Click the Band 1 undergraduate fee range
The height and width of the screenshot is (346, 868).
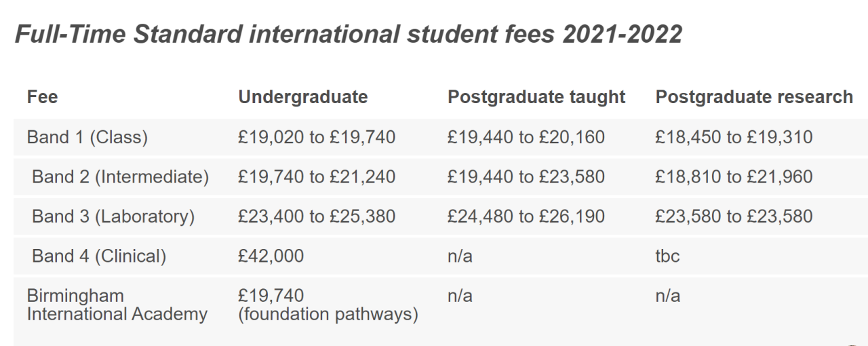[x=316, y=138]
